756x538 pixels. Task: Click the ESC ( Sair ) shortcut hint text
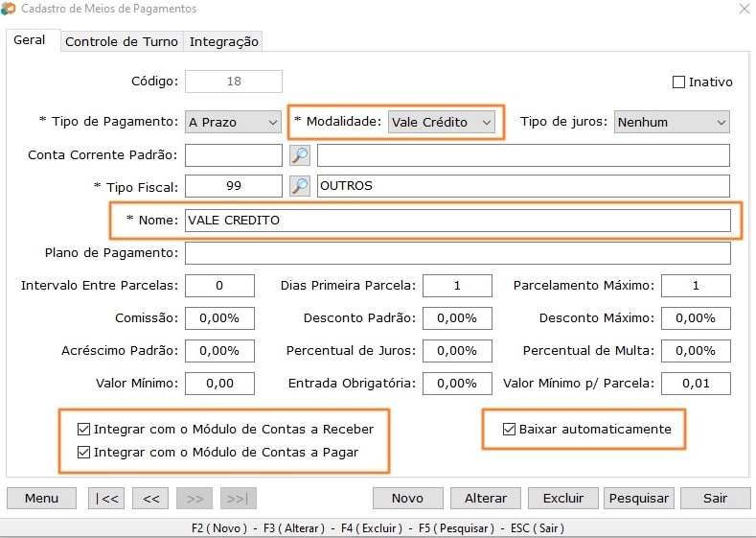point(538,528)
